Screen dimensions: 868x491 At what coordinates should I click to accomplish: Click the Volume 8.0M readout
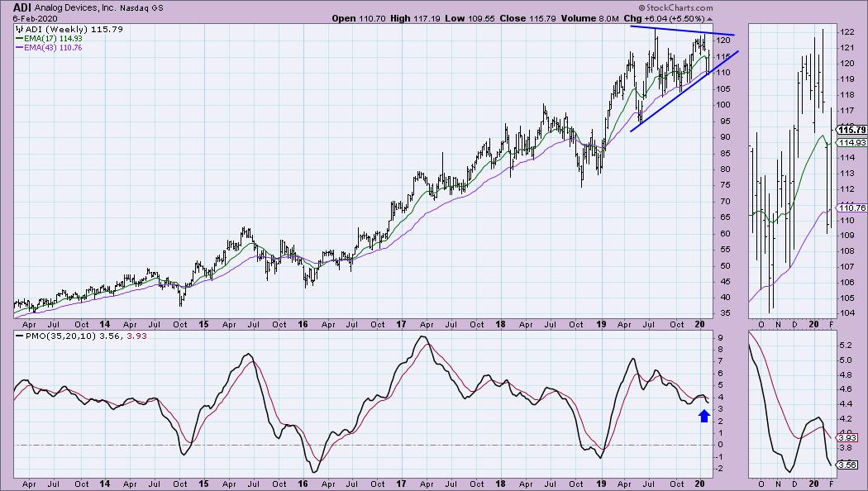point(590,18)
